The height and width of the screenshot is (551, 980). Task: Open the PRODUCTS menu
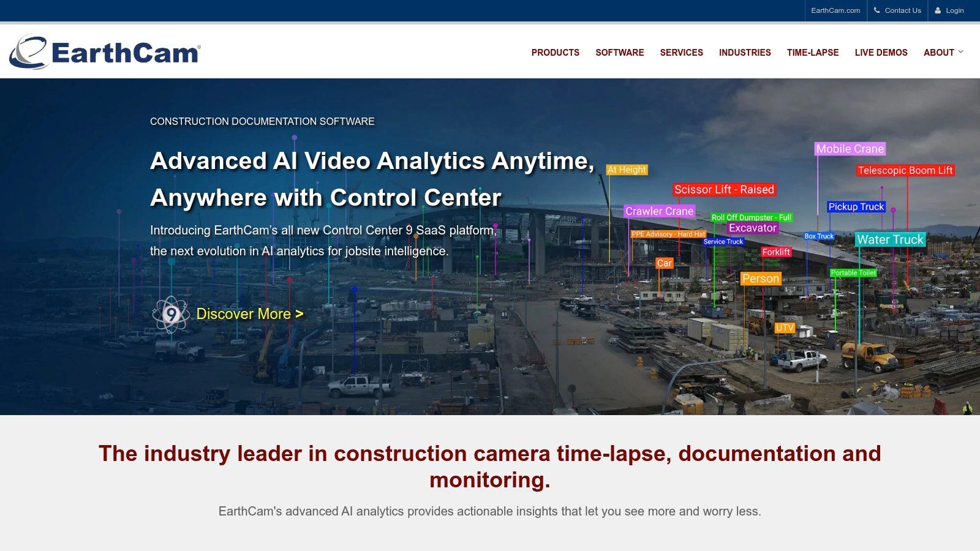pyautogui.click(x=556, y=53)
